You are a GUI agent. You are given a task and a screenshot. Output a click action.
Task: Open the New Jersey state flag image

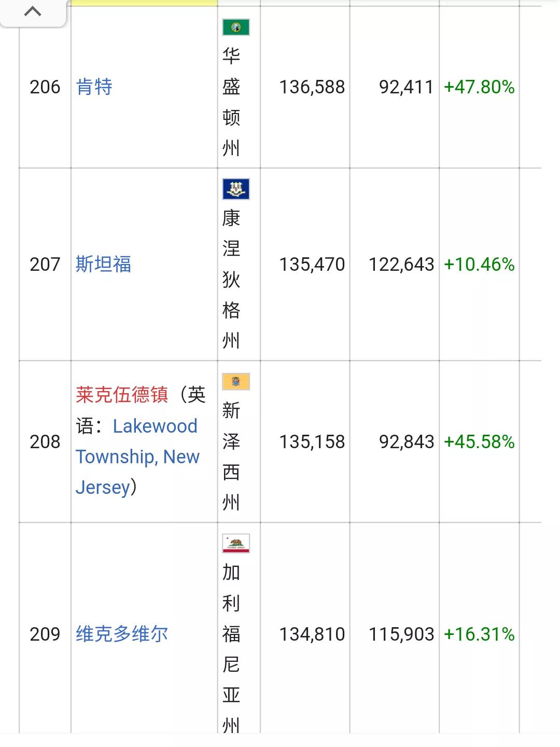click(x=236, y=381)
